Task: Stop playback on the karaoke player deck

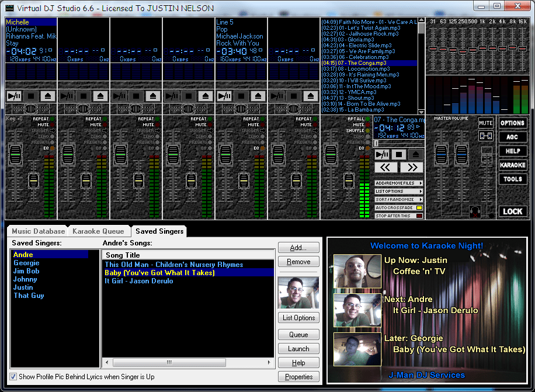Action: (398, 153)
